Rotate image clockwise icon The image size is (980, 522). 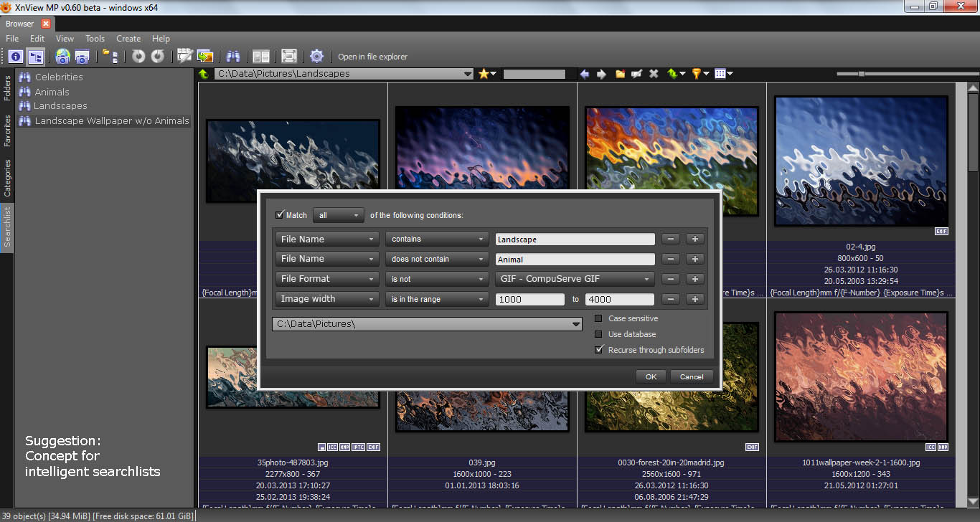[x=158, y=56]
